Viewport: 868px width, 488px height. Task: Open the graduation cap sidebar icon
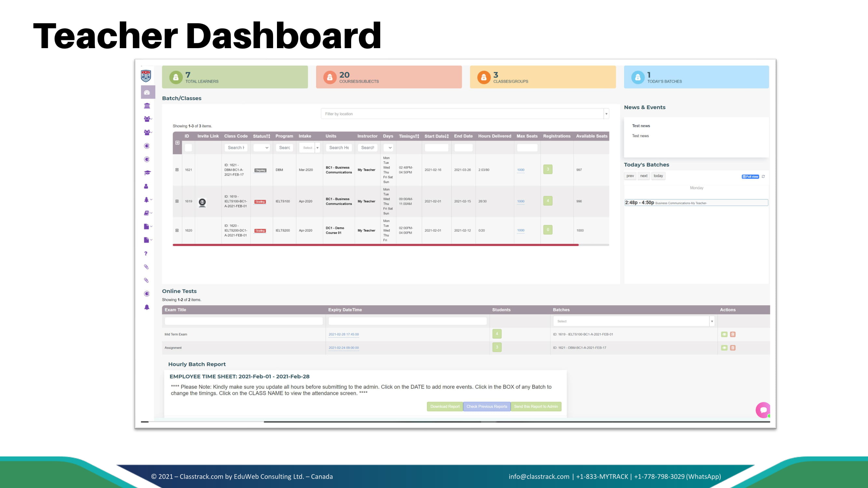(x=147, y=173)
